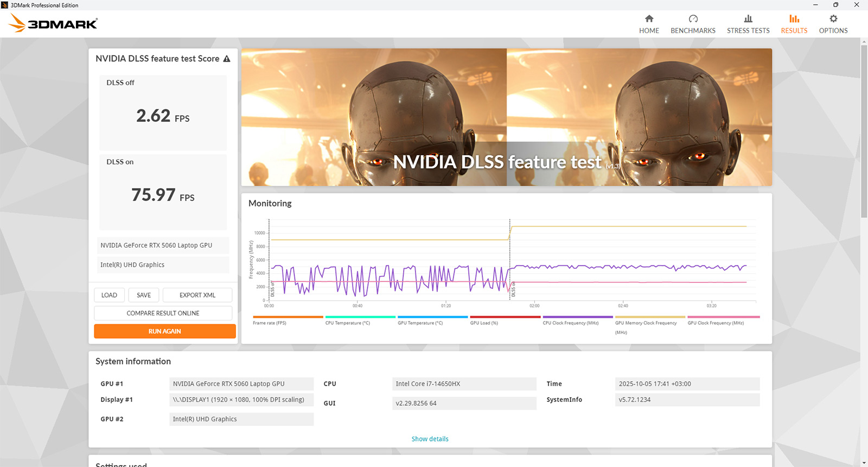Toggle the GPU Load (%) legend entry
The height and width of the screenshot is (467, 868).
tap(484, 323)
